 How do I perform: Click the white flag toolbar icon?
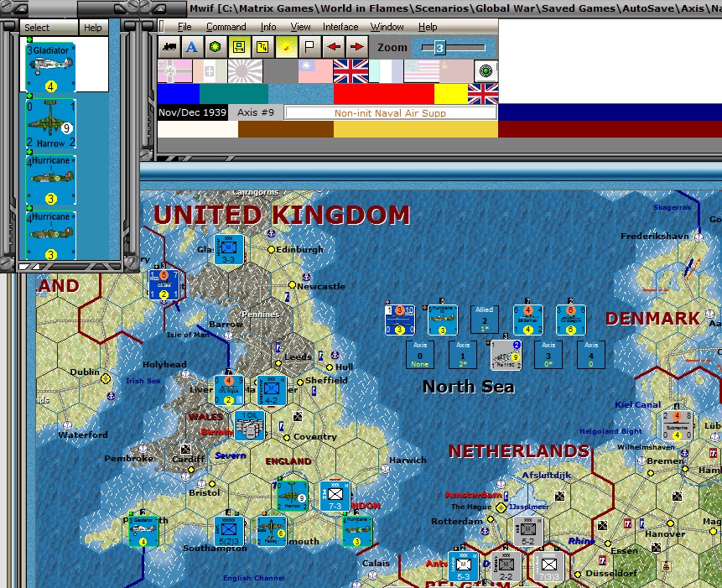(x=309, y=47)
